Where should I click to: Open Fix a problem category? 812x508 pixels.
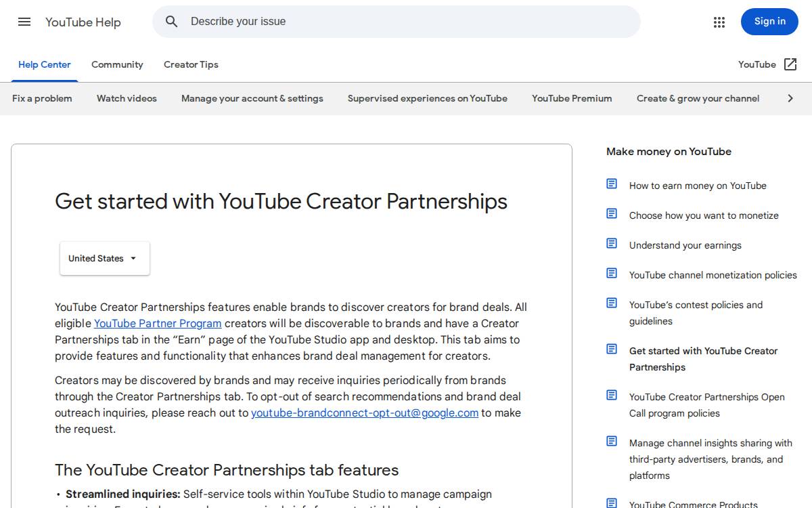[x=42, y=98]
